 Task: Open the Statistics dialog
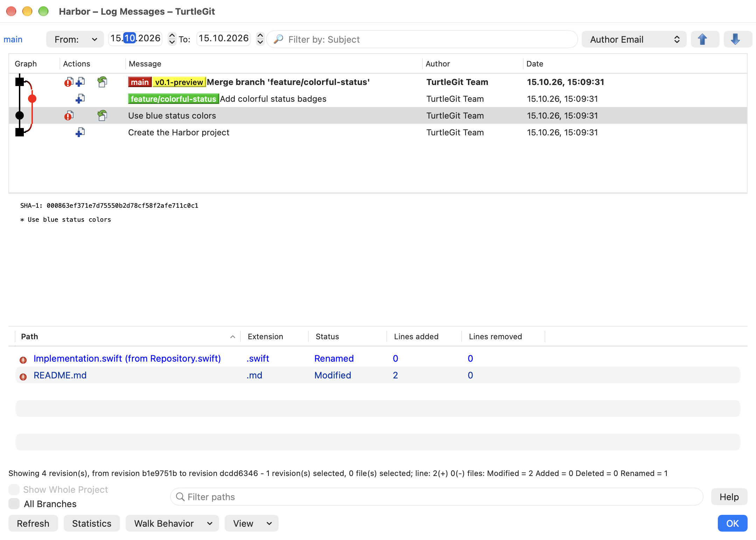(92, 523)
